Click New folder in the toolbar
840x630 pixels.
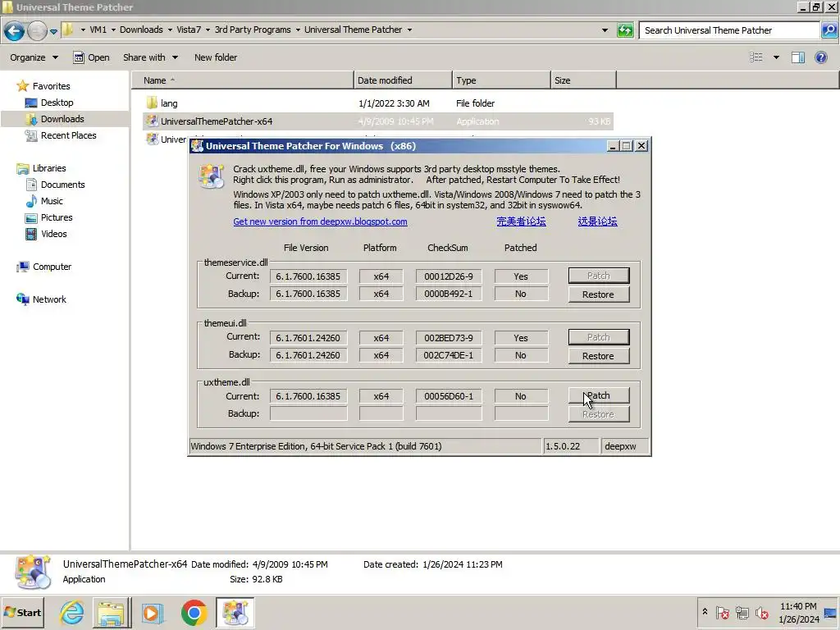tap(216, 57)
